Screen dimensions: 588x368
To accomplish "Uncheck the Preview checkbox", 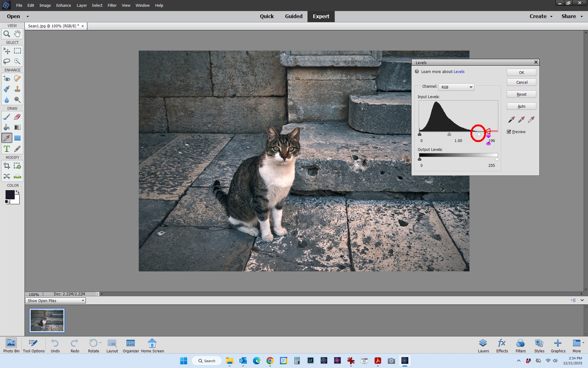I will click(509, 132).
